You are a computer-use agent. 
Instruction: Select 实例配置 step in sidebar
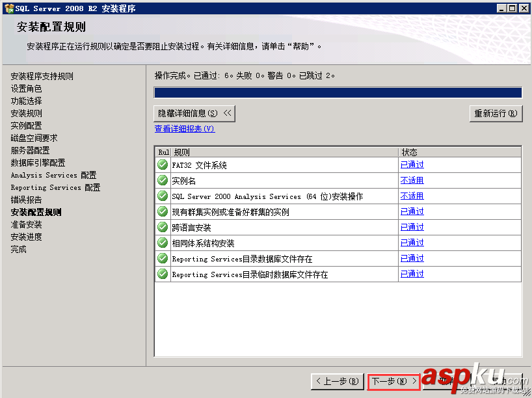click(27, 126)
